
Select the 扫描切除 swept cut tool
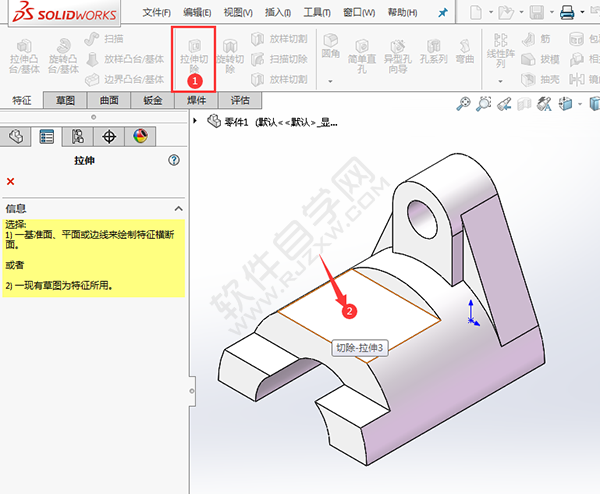[279, 59]
